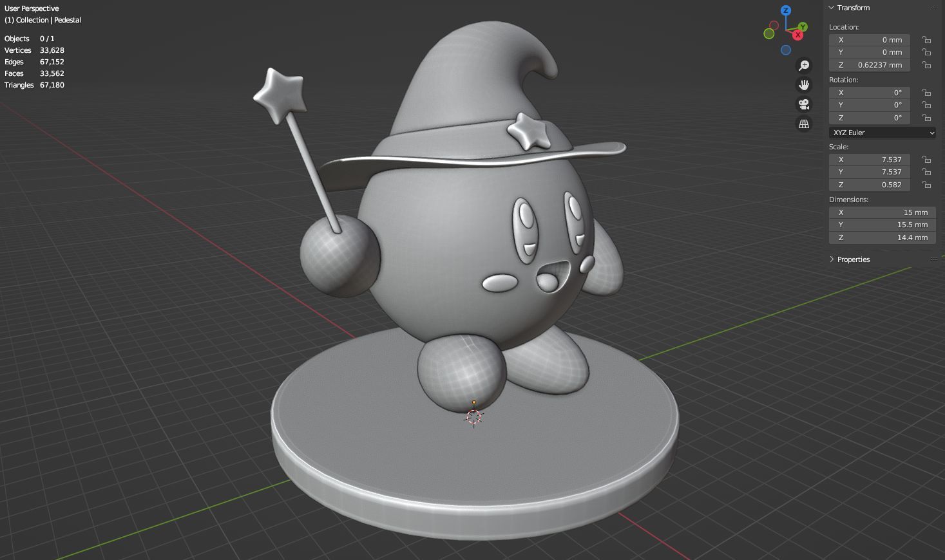Click the blue Z axis gizmo handle
Screen dimensions: 945x560
coord(786,10)
